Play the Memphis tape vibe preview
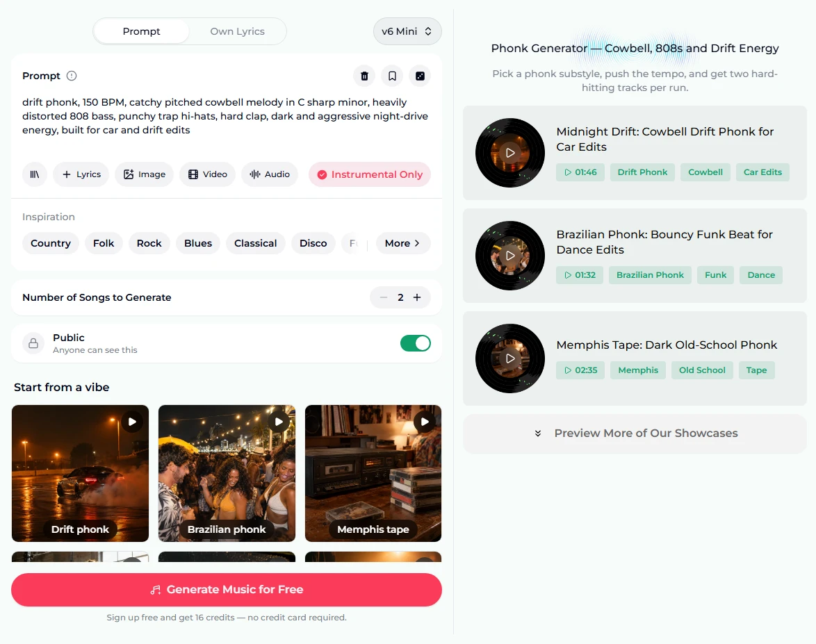The width and height of the screenshot is (816, 644). 425,422
